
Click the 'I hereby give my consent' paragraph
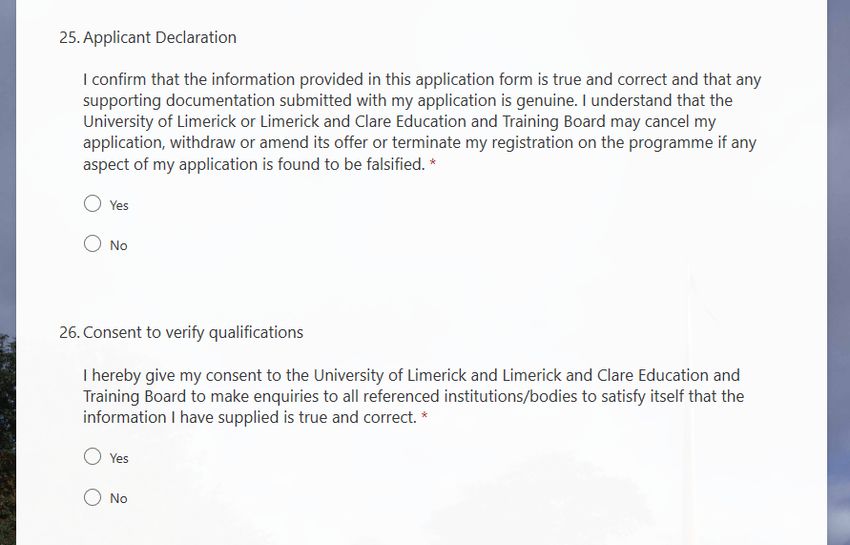414,396
